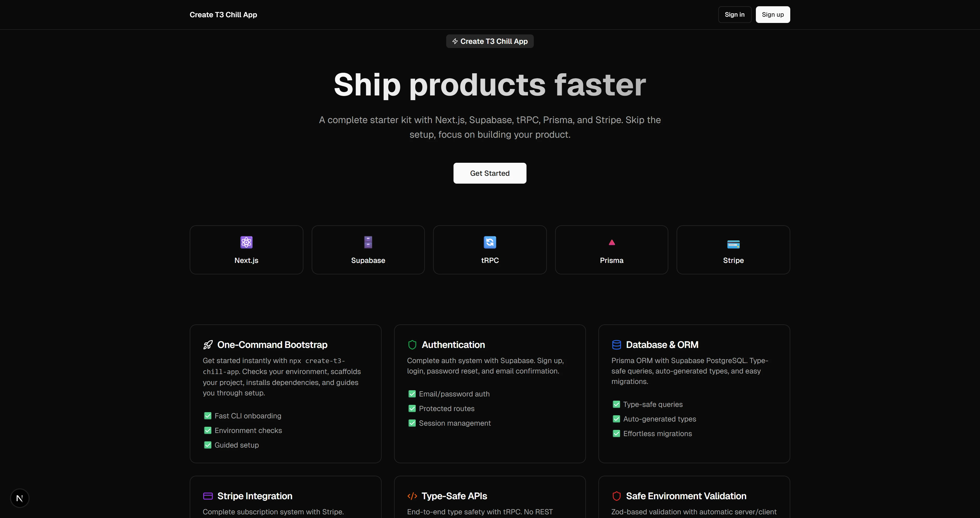Click the Sign up button
Image resolution: width=980 pixels, height=518 pixels.
773,14
